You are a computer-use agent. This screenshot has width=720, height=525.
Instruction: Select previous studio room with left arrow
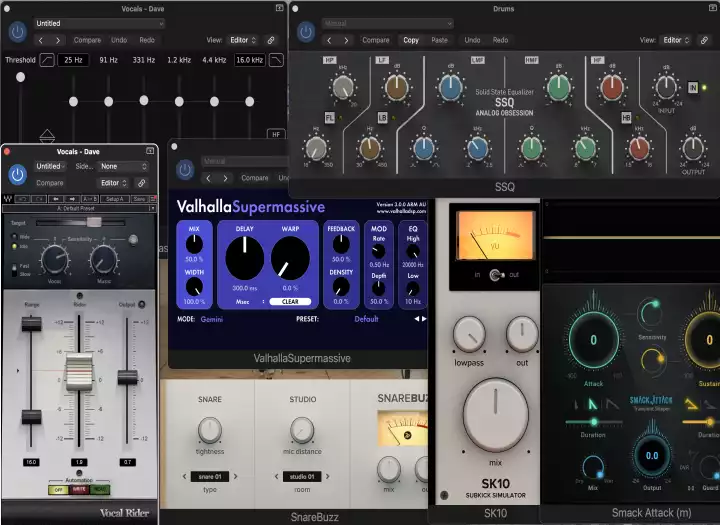click(276, 477)
